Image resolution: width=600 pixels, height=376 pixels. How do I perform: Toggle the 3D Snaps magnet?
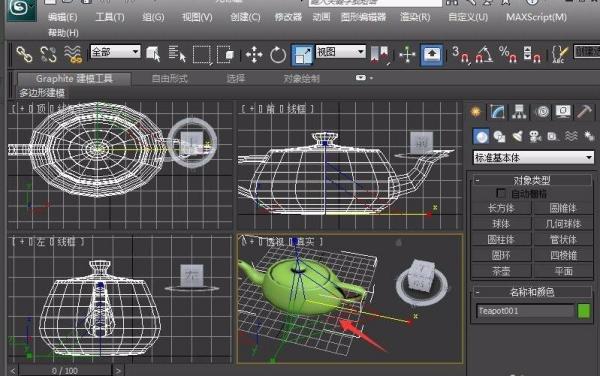(460, 55)
